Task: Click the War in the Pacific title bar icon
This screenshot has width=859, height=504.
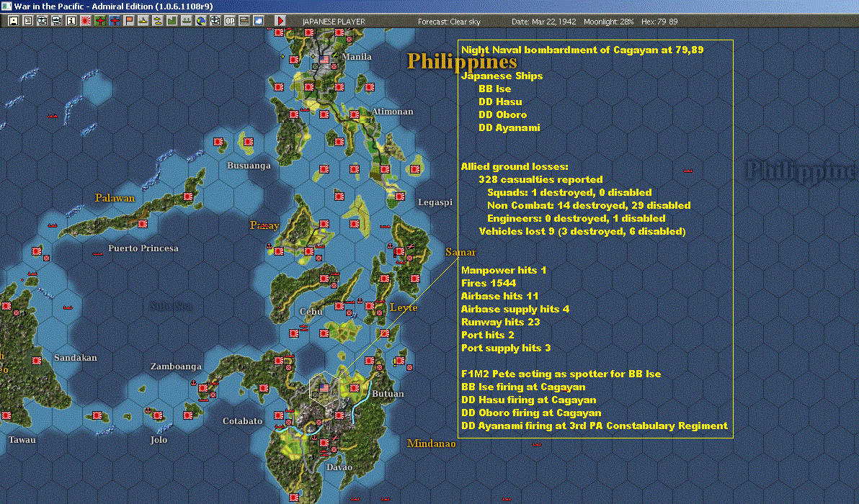Action: point(6,6)
